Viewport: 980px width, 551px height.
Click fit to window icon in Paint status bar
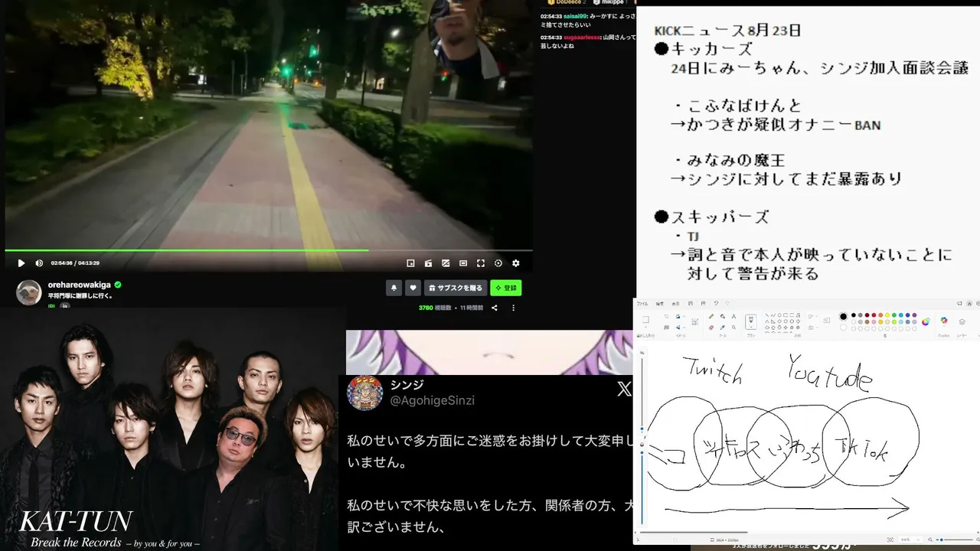tap(890, 540)
